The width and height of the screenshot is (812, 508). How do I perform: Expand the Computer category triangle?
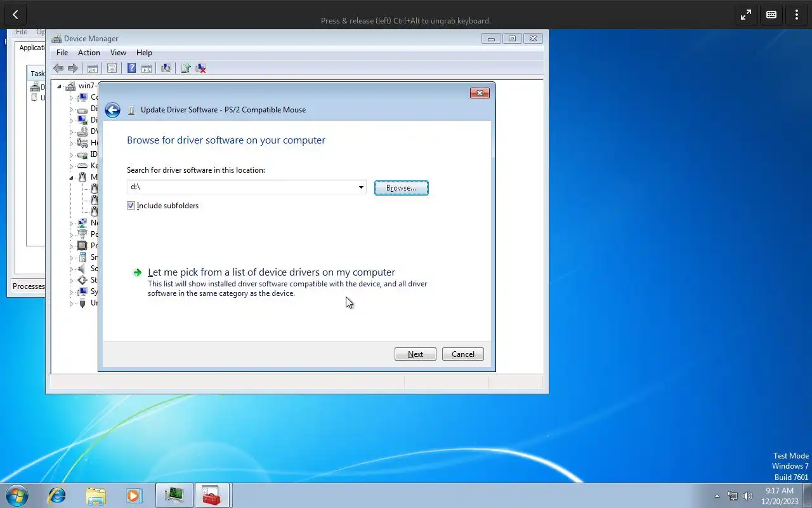point(71,98)
